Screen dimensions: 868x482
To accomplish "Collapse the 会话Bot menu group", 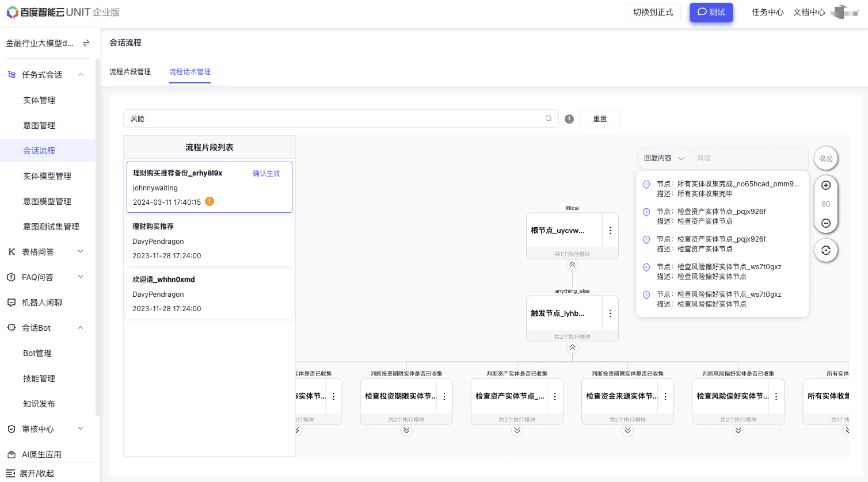I will (x=81, y=328).
